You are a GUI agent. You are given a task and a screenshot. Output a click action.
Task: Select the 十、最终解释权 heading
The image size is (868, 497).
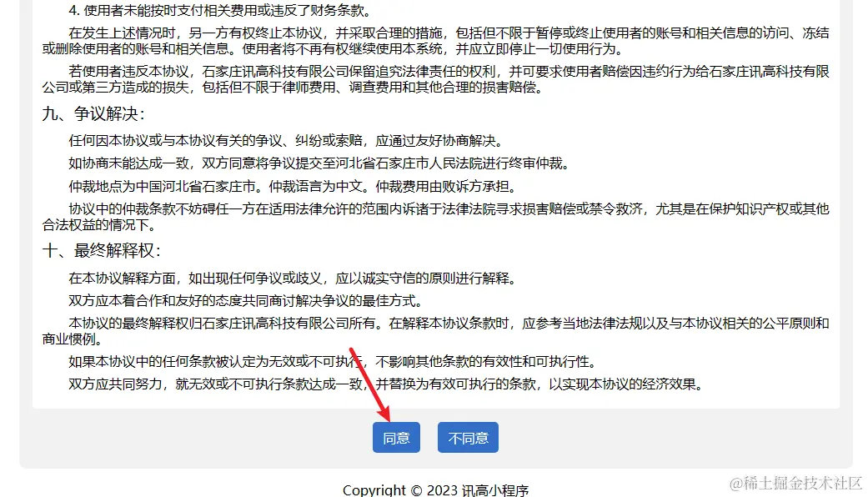(101, 251)
